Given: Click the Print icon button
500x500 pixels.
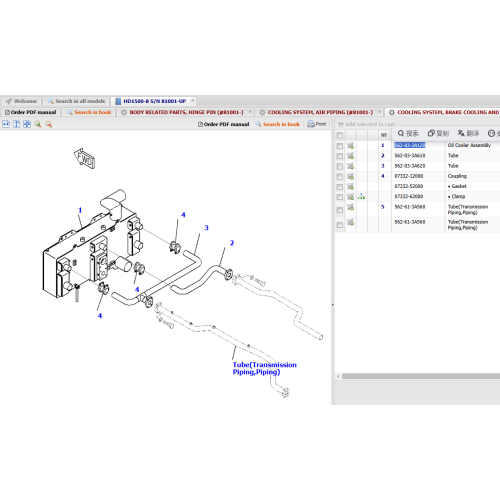Looking at the screenshot, I should click(x=317, y=124).
